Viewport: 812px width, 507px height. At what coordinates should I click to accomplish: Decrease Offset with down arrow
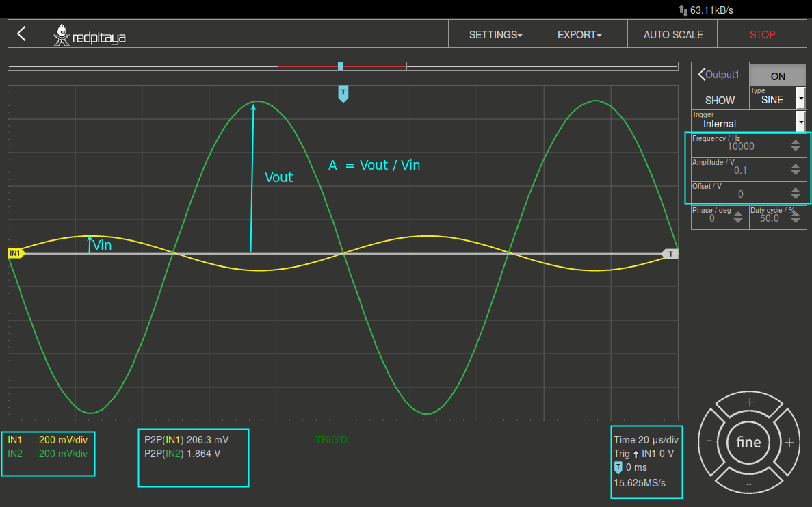[x=796, y=197]
